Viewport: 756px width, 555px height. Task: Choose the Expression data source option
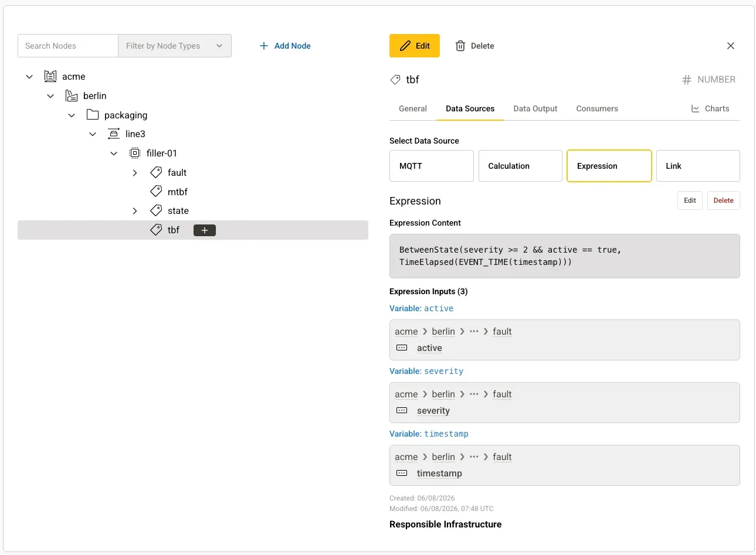tap(609, 166)
